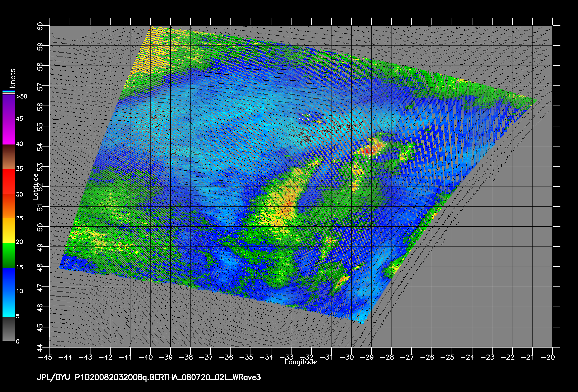Click the longitude tick label '-38'
Viewport: 578px width, 392px height.
tap(186, 357)
